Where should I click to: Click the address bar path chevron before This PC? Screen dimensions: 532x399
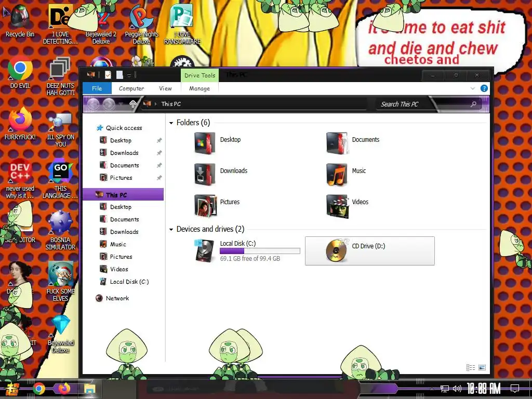click(156, 104)
